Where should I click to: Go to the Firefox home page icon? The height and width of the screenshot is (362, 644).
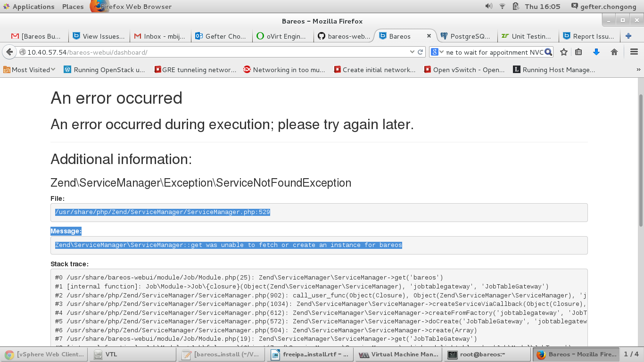coord(614,52)
